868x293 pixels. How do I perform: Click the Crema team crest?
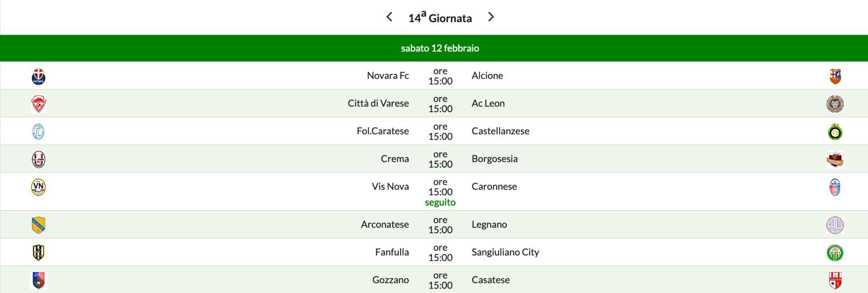[38, 159]
